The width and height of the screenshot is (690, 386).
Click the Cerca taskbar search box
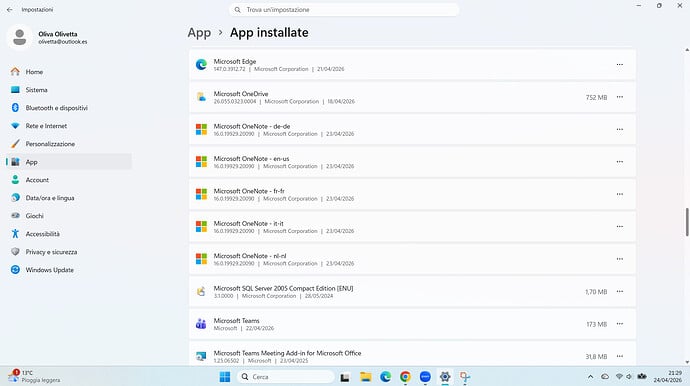[286, 377]
